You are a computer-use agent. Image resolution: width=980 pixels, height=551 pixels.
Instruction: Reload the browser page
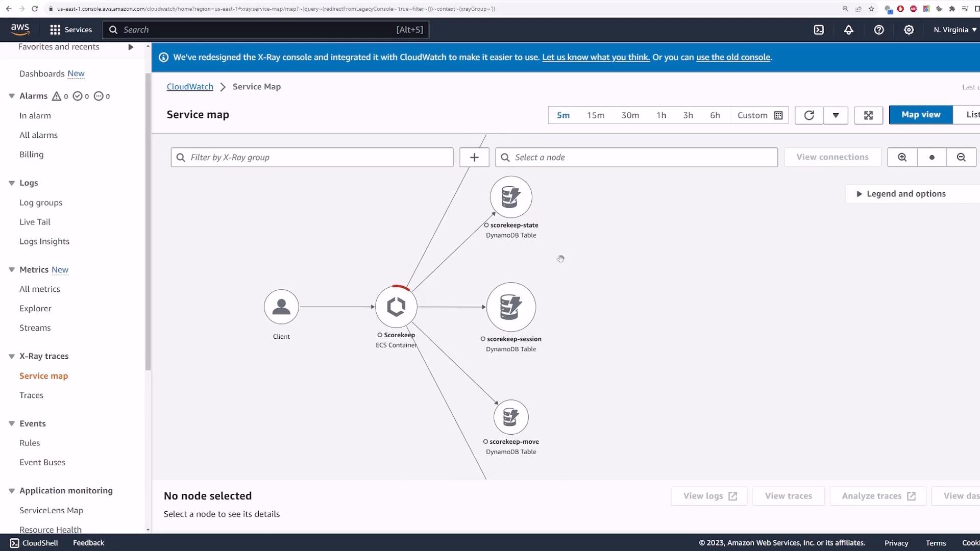pos(35,9)
